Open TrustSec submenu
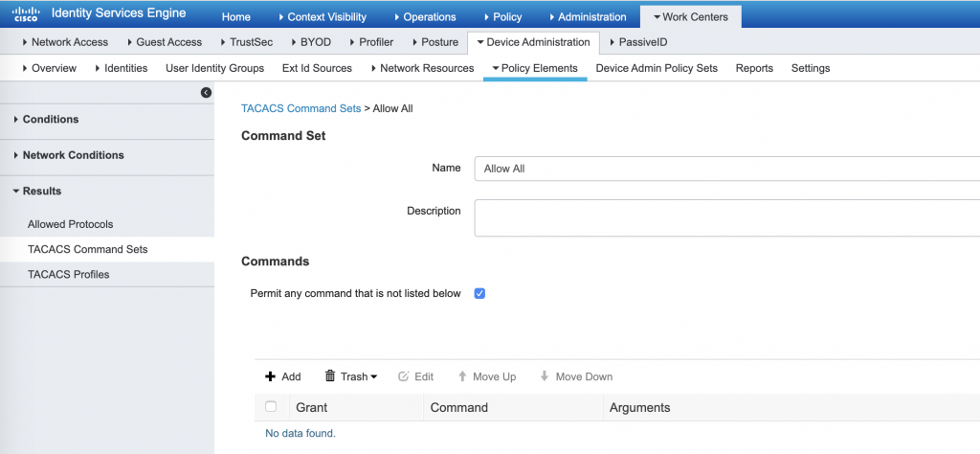The width and height of the screenshot is (980, 454). (x=246, y=42)
